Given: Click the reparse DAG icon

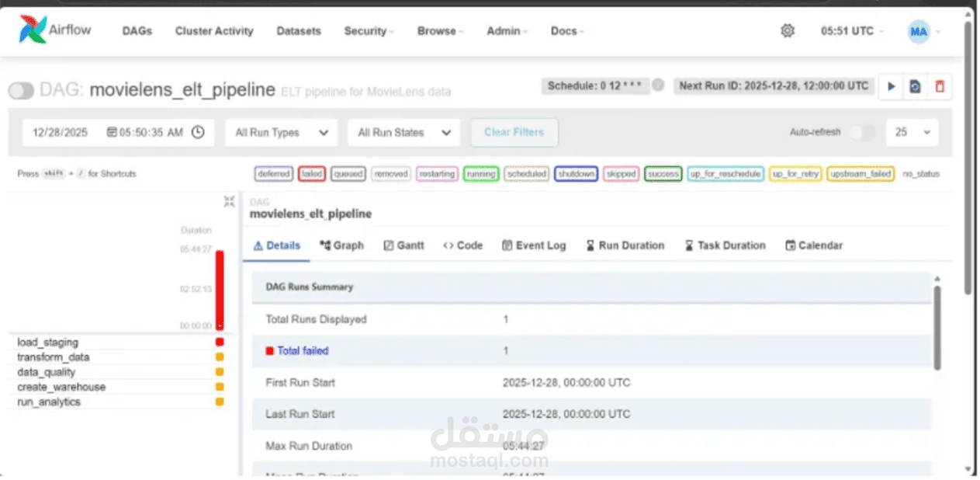Looking at the screenshot, I should click(x=915, y=86).
